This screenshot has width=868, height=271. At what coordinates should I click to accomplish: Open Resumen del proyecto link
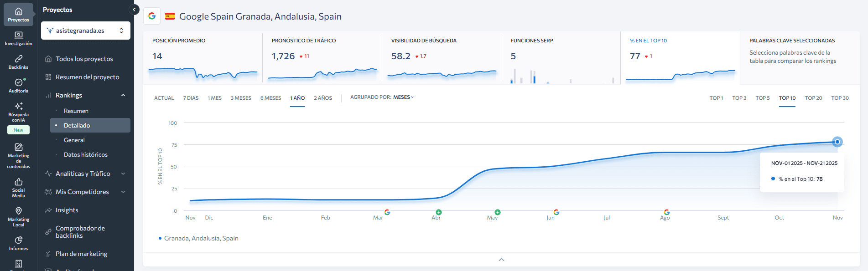coord(87,77)
